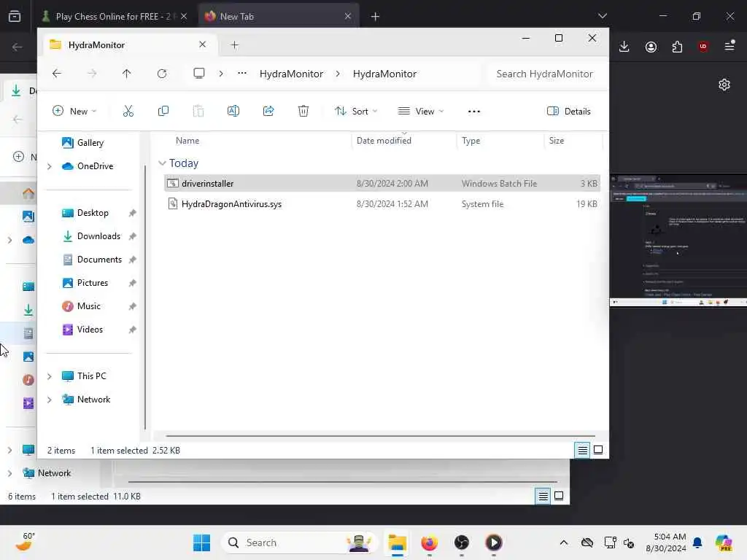This screenshot has height=560, width=747.
Task: Show hidden system tray icons
Action: [564, 542]
